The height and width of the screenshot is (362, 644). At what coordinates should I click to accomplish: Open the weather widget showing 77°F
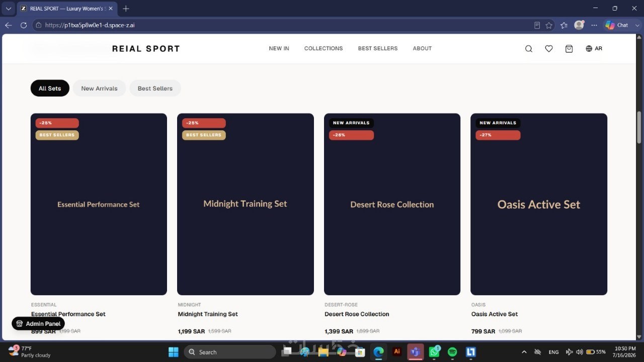point(29,352)
